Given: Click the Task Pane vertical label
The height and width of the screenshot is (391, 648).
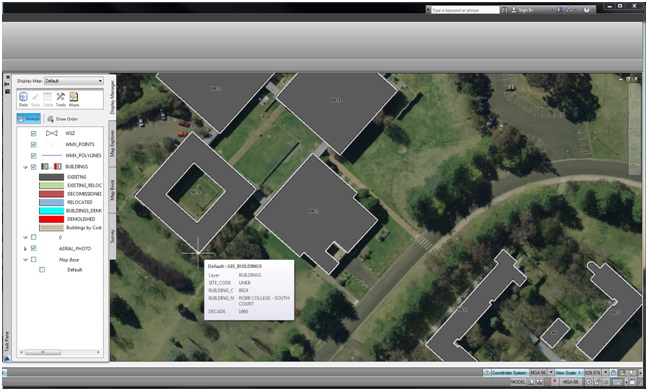Looking at the screenshot, I should coord(7,341).
